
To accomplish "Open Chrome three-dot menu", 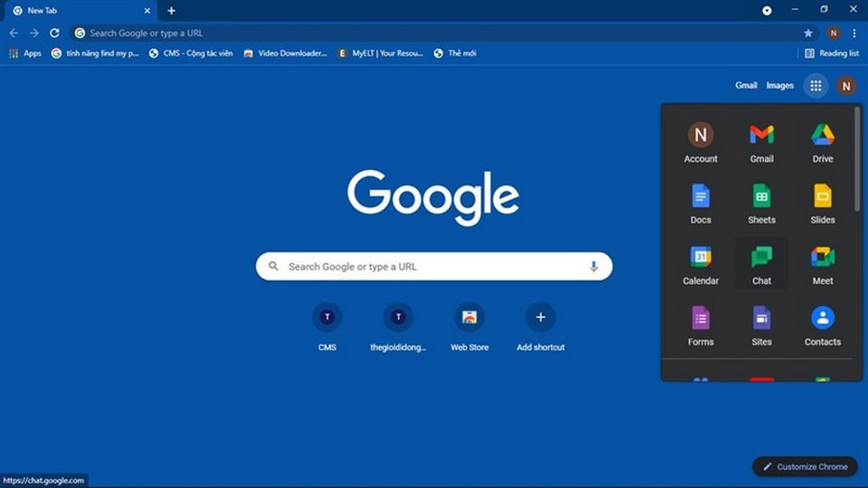I will point(854,33).
